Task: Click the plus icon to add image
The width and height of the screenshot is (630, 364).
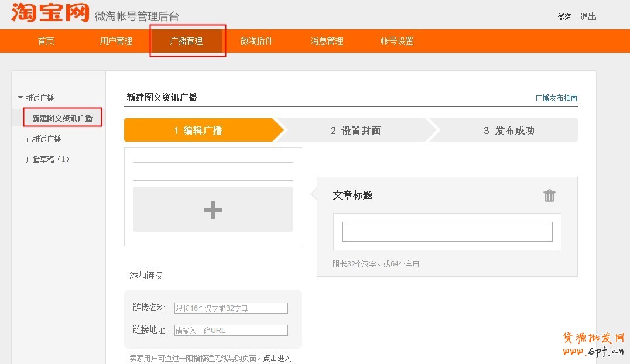Action: [x=213, y=210]
